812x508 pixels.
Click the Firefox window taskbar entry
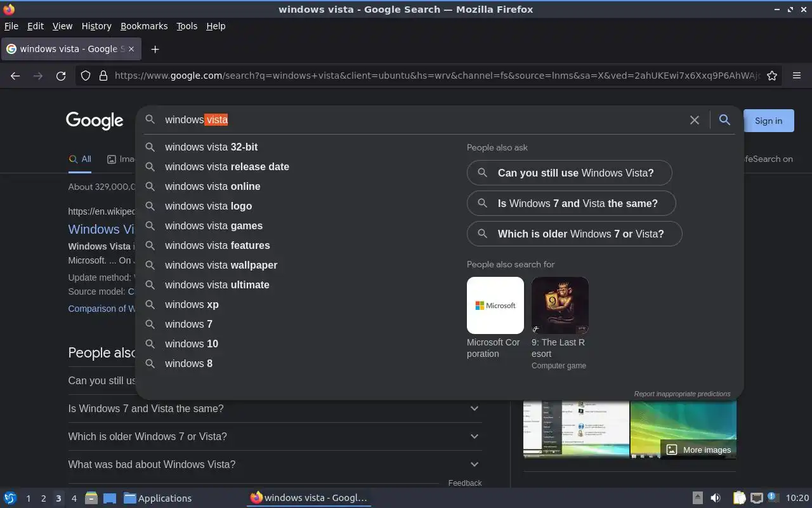coord(309,498)
